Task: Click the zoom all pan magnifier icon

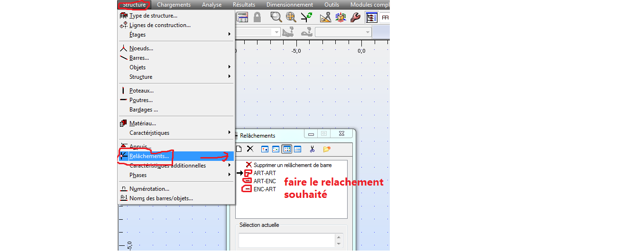Action: pos(291,18)
